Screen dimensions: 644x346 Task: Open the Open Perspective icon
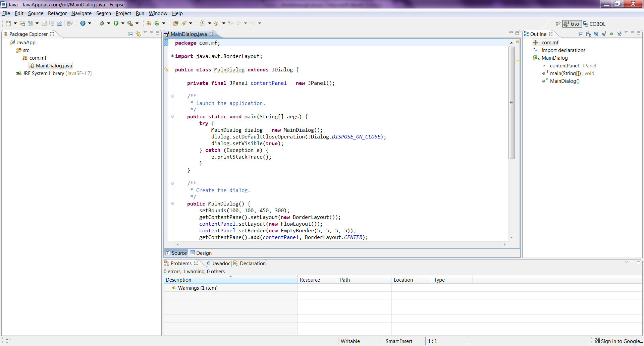[558, 24]
